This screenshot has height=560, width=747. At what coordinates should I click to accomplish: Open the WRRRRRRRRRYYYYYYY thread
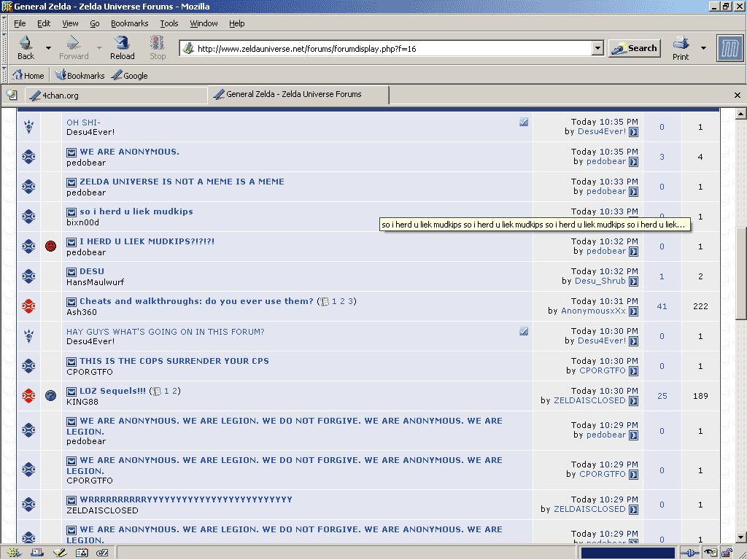pos(186,499)
